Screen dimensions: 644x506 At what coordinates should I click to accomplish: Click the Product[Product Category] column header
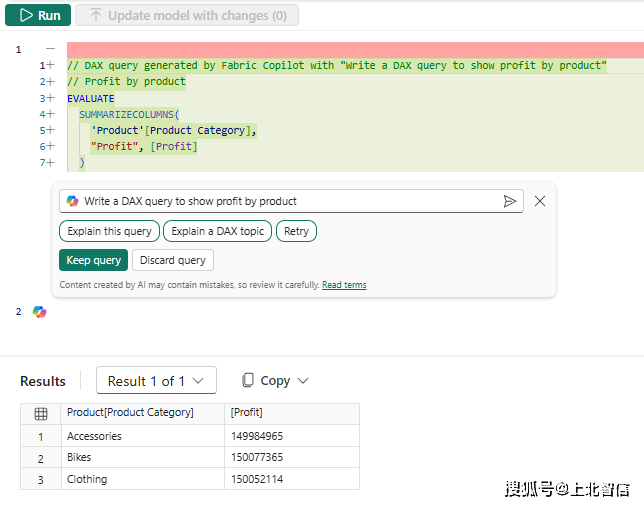pos(143,413)
